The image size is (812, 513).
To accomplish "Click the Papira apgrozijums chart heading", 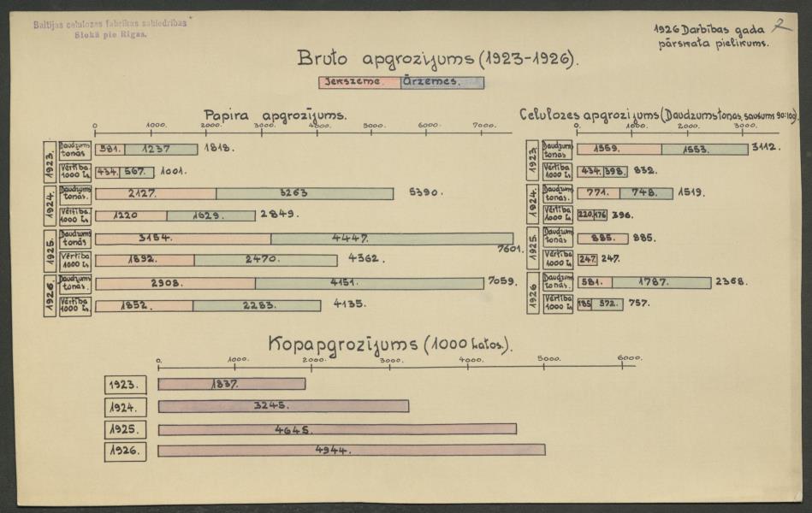I will pyautogui.click(x=275, y=115).
